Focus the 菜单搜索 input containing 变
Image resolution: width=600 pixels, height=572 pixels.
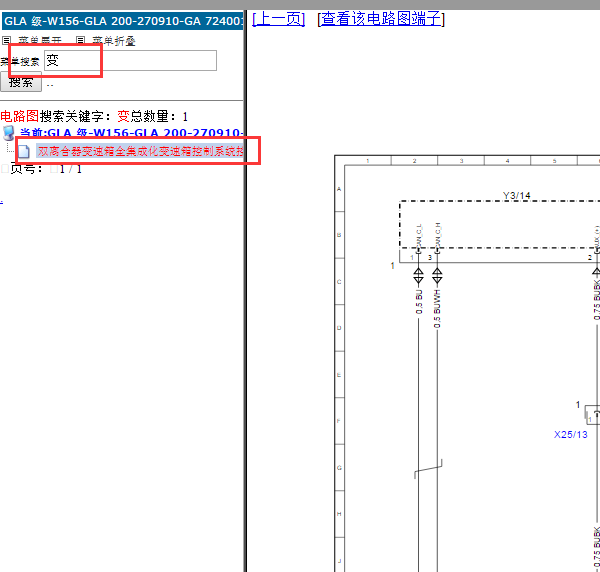(130, 60)
